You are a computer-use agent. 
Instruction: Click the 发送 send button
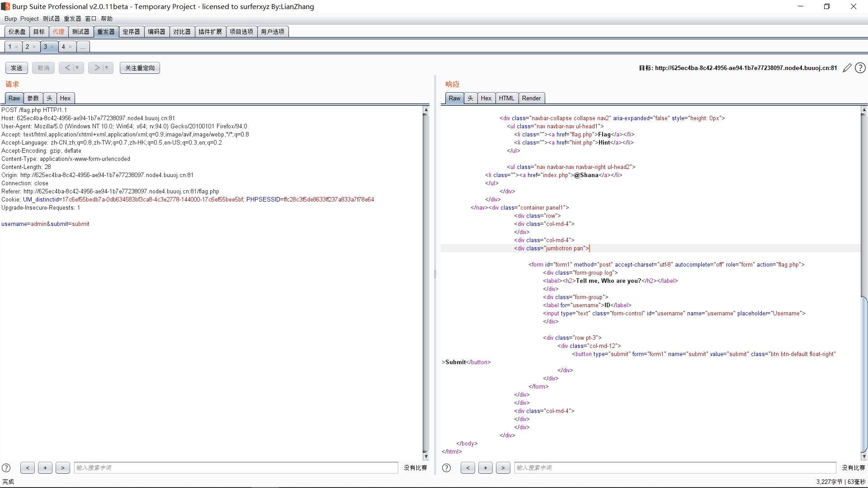tap(17, 68)
